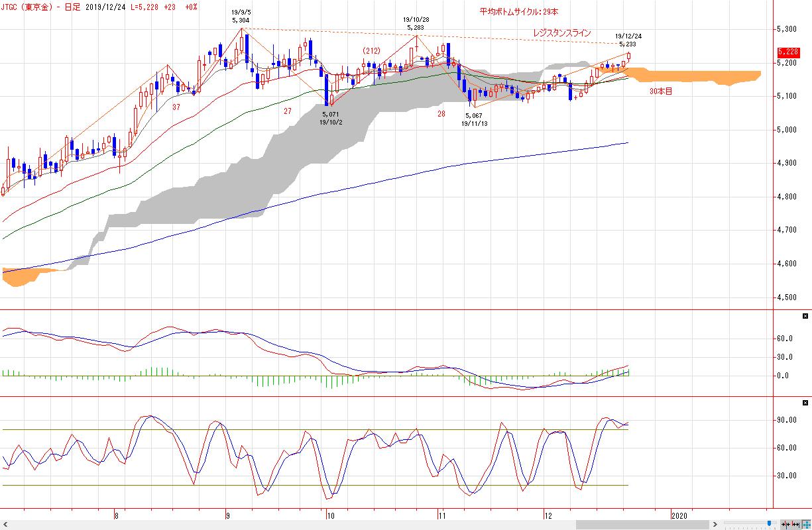Click the fit-to-screen crosshair icon
This screenshot has height=530, width=812.
(805, 525)
